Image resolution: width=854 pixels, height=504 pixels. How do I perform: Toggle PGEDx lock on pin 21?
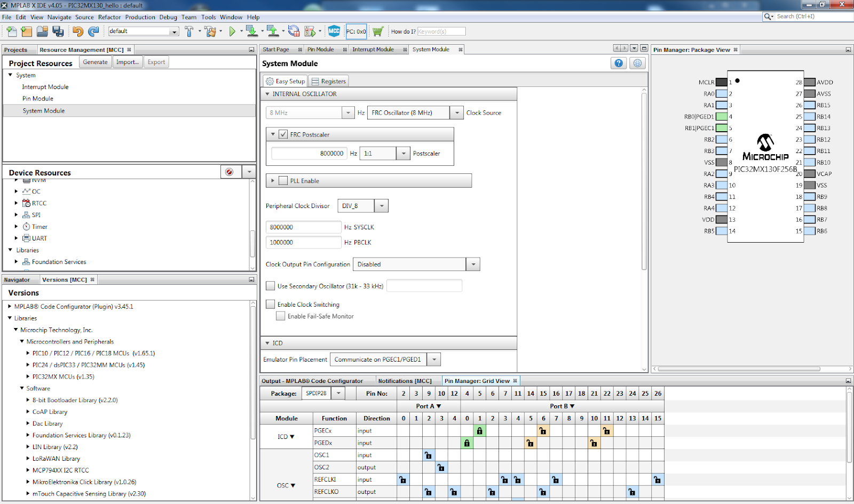click(594, 443)
